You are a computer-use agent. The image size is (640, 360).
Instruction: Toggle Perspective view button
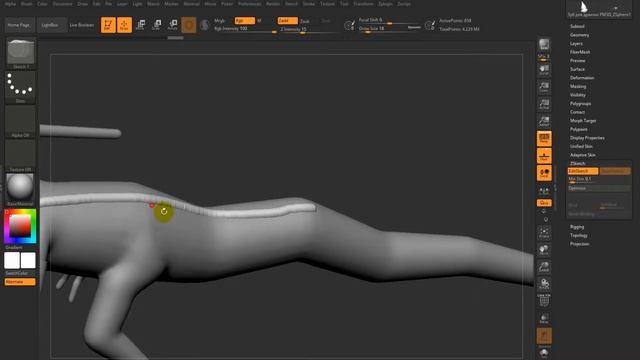tap(544, 138)
